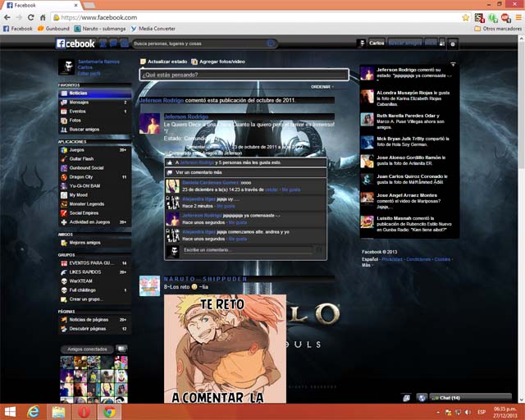Open the Chat (14) bar
The image size is (525, 420).
pyautogui.click(x=470, y=398)
